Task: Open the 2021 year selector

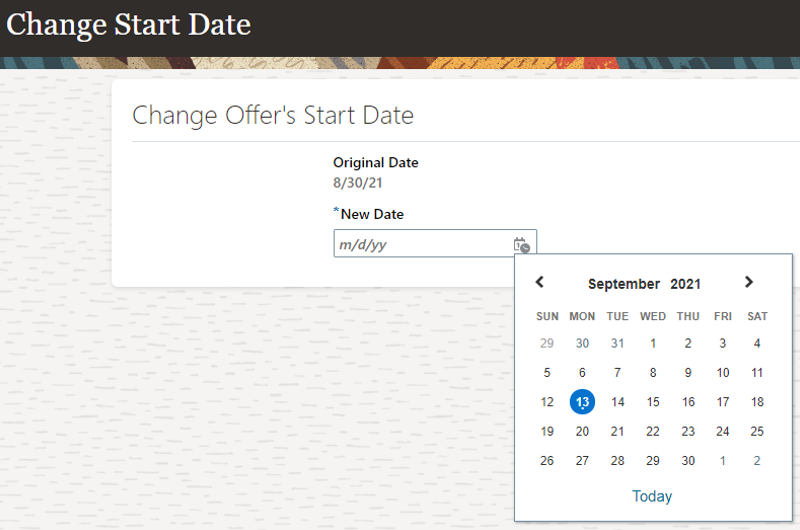Action: pyautogui.click(x=686, y=284)
